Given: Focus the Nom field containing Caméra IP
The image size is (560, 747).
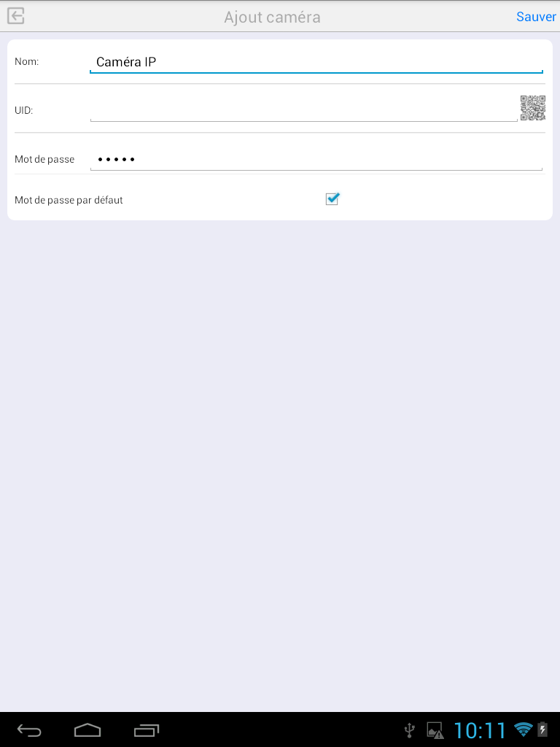Looking at the screenshot, I should click(x=316, y=63).
